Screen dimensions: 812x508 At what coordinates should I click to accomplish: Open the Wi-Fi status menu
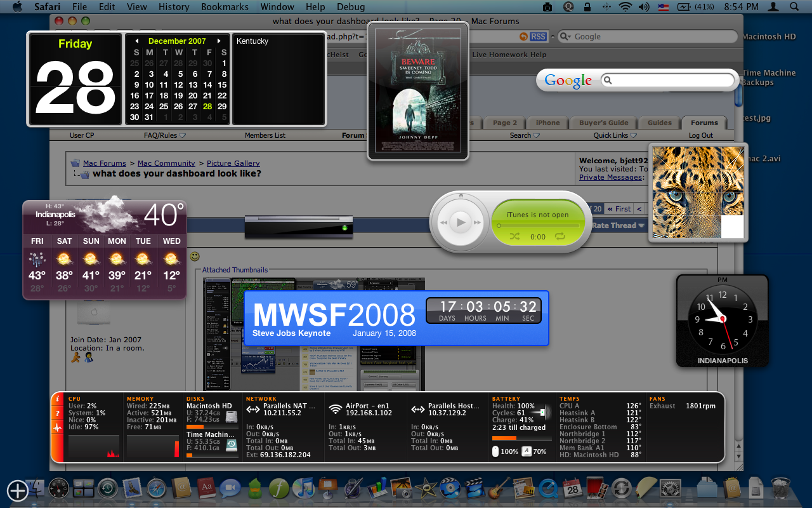coord(625,7)
